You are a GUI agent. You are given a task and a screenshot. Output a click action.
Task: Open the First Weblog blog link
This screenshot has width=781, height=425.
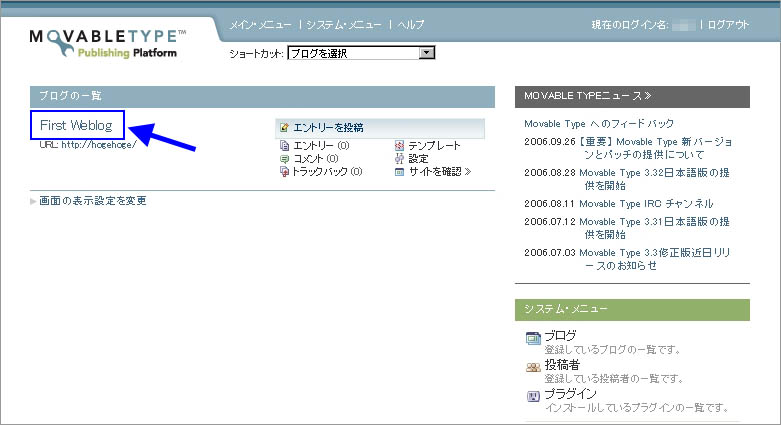[x=76, y=125]
